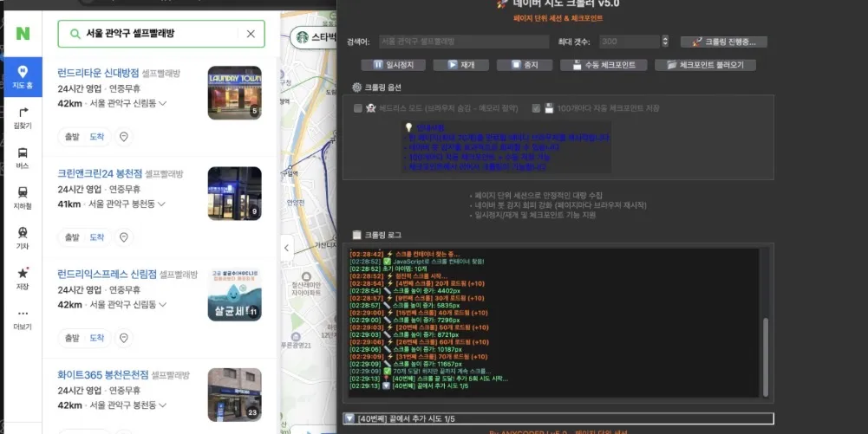Click the location pin icon for 크린앤크린24 봉천점
The height and width of the screenshot is (434, 868).
[x=124, y=237]
